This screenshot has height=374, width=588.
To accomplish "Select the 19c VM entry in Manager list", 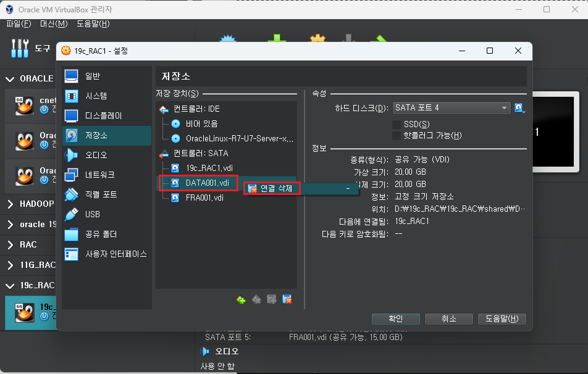I will [x=31, y=312].
